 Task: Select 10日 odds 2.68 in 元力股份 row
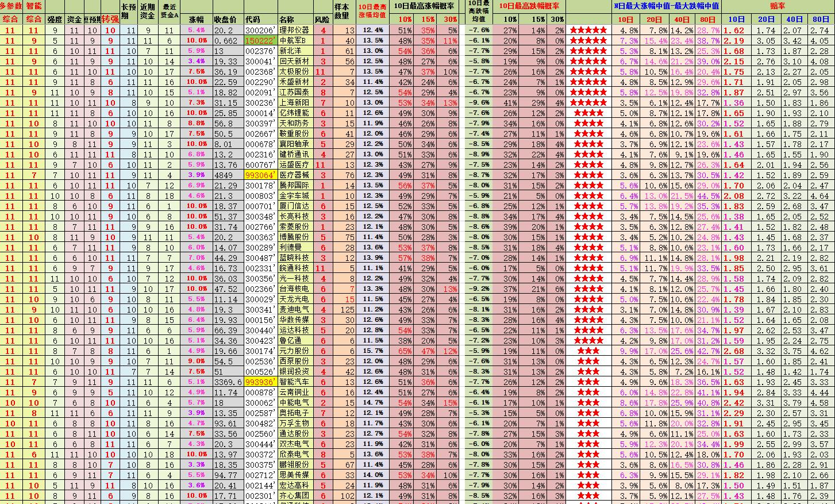734,351
